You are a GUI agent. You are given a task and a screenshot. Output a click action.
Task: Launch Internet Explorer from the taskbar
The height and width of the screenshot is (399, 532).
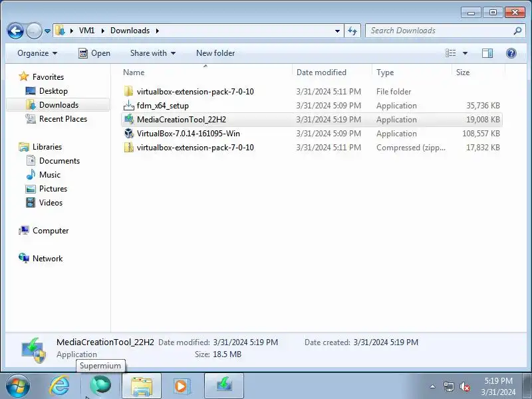click(x=59, y=386)
